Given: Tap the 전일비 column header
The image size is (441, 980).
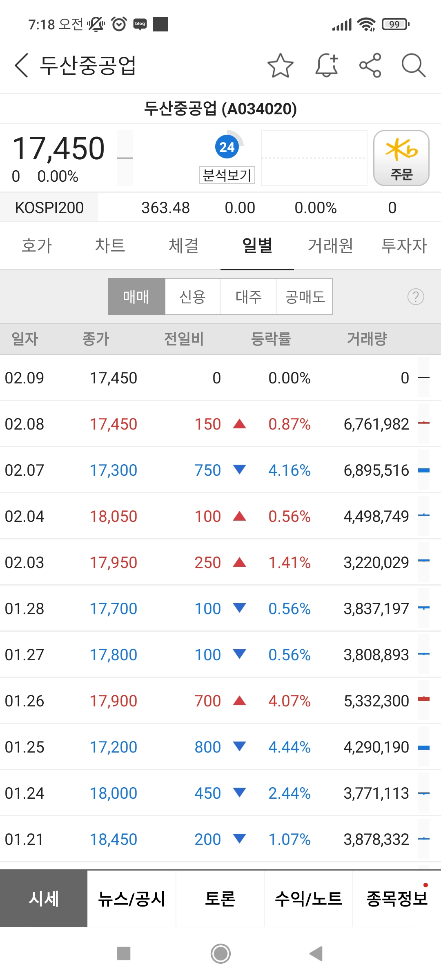Looking at the screenshot, I should [x=184, y=339].
